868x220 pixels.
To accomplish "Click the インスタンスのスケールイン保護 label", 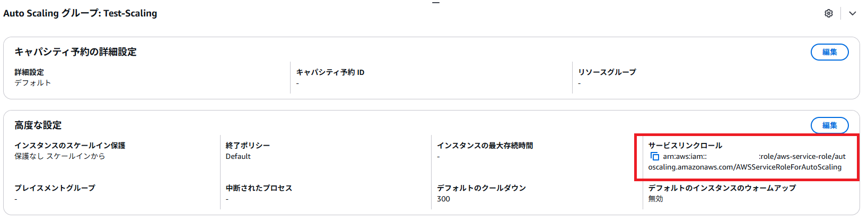I will (x=69, y=146).
